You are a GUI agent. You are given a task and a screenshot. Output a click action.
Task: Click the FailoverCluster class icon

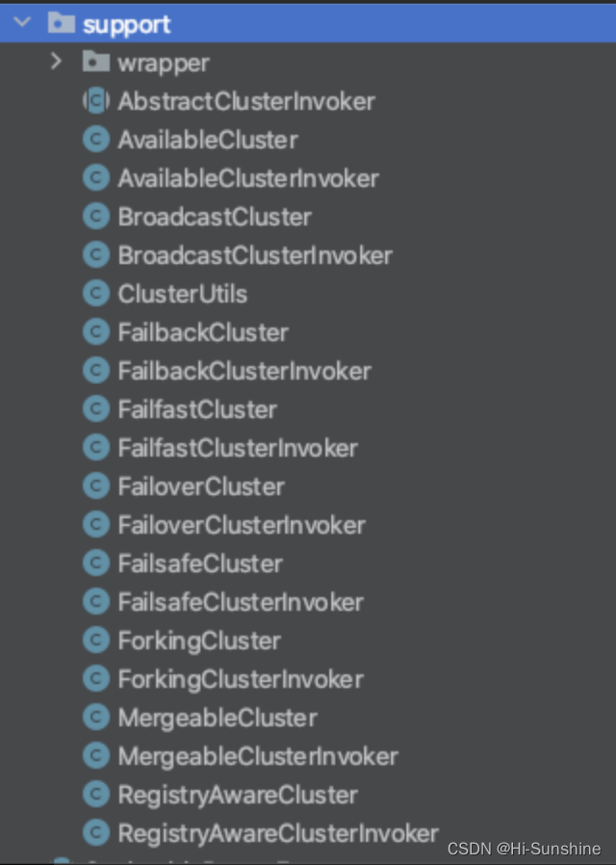[x=96, y=486]
